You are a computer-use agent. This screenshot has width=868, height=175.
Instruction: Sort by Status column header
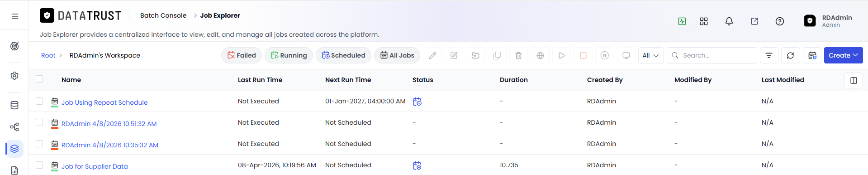423,80
